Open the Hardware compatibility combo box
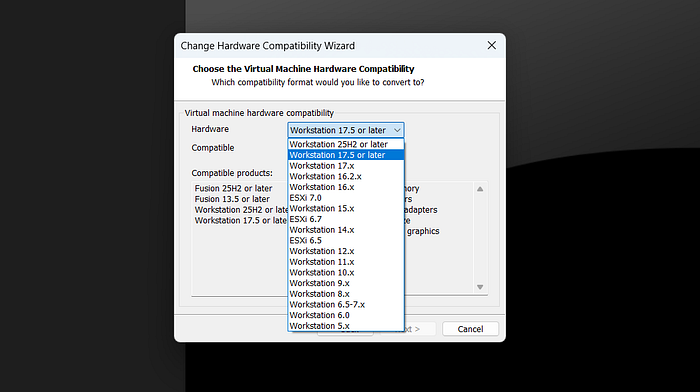This screenshot has height=392, width=700. coord(346,130)
